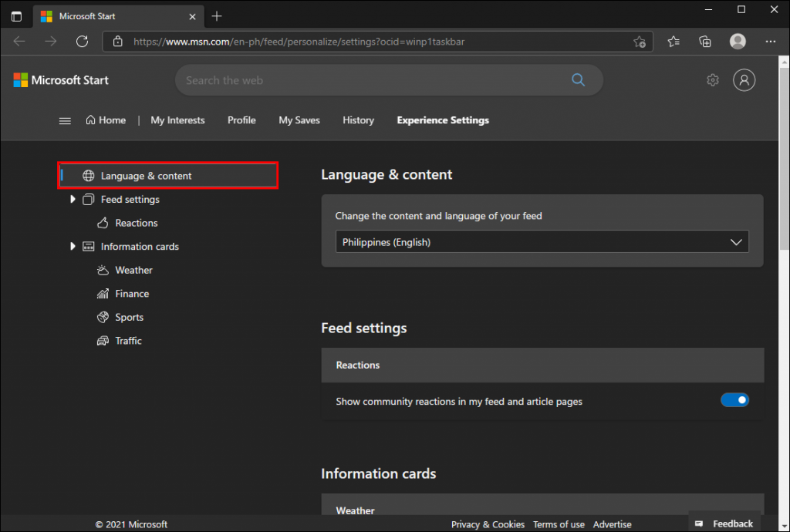Select the Traffic icon in the sidebar
Viewport: 790px width, 532px height.
pos(103,341)
